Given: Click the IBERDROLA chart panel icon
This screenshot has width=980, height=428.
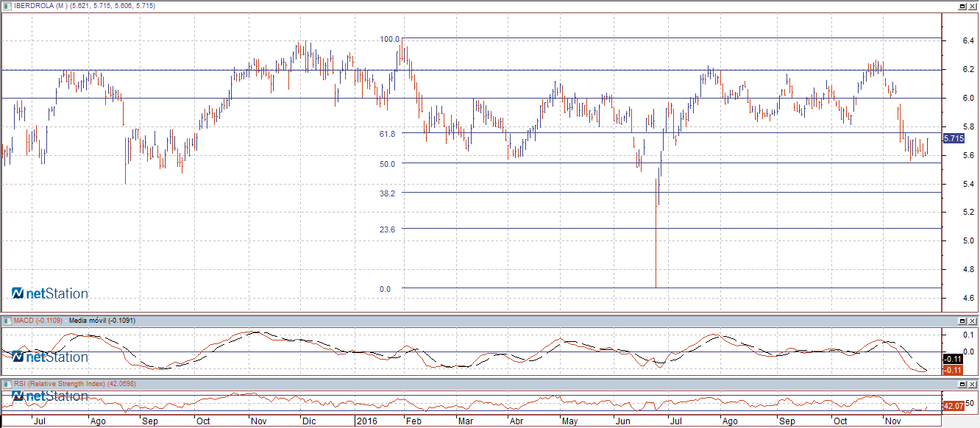Looking at the screenshot, I should coord(7,5).
